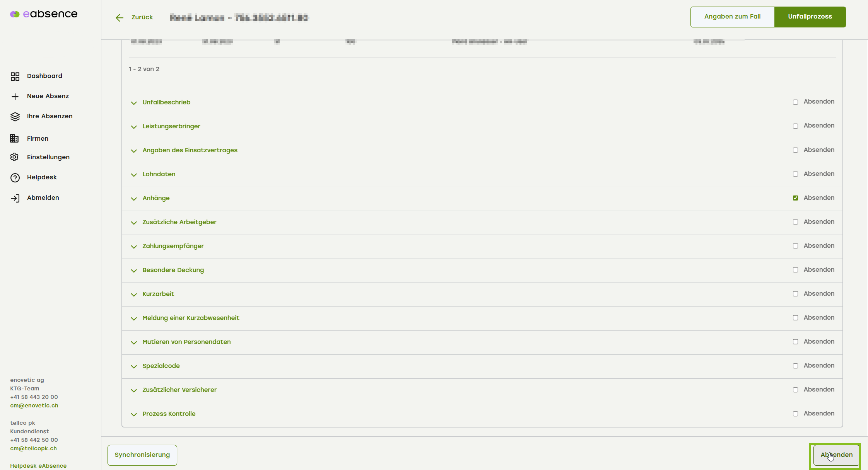Click the Firmen building icon
The width and height of the screenshot is (868, 470).
coord(15,138)
